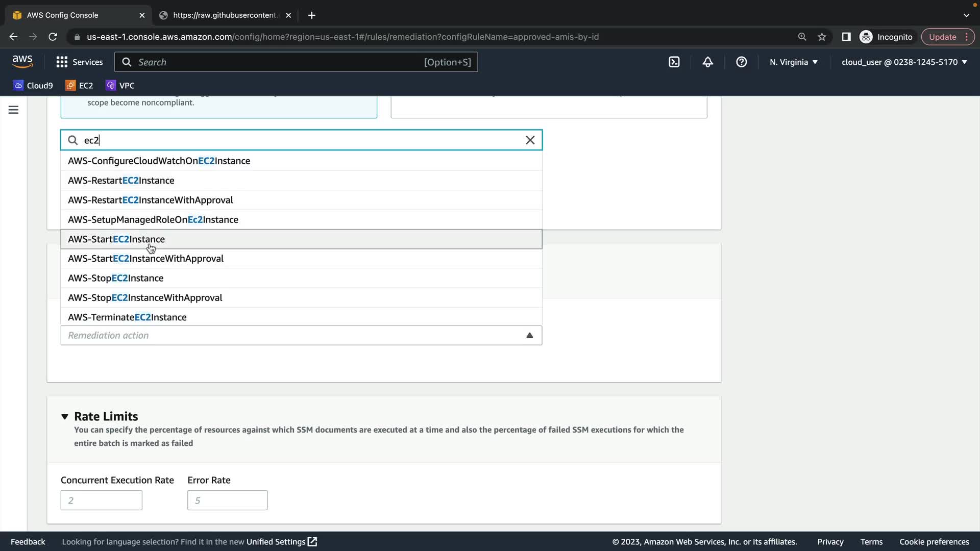Open Cloud9 shortcut in favorites bar

33,85
